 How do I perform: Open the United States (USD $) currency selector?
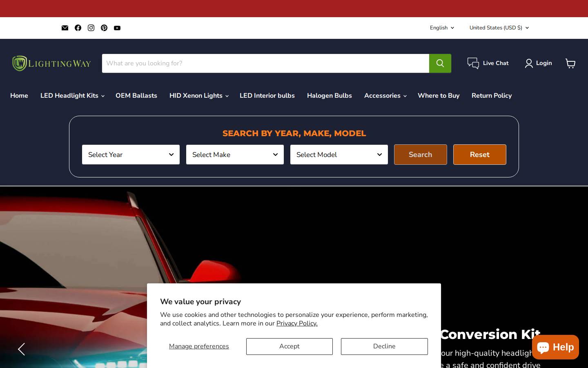(x=499, y=28)
